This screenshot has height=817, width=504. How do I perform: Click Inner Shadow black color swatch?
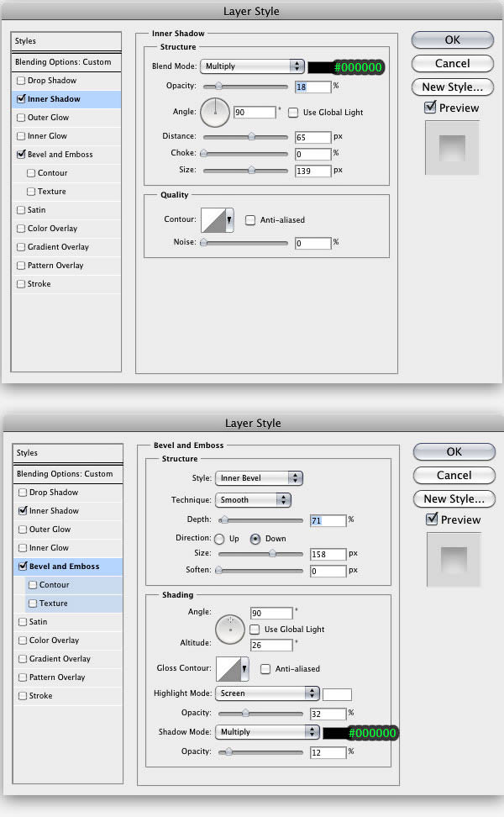point(320,66)
